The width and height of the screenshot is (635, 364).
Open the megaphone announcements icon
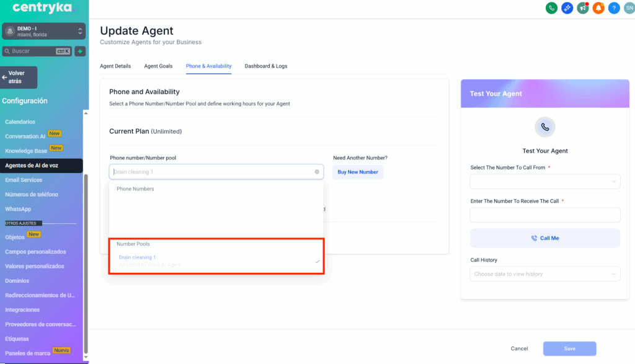tap(582, 8)
